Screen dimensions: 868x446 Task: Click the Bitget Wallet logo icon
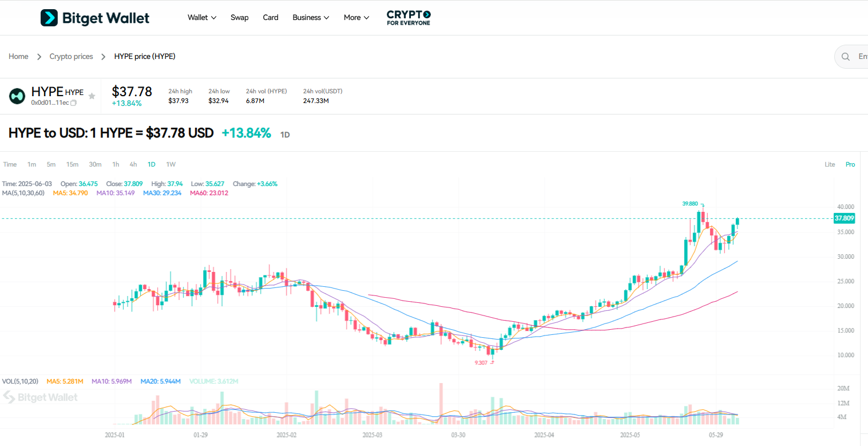point(49,18)
